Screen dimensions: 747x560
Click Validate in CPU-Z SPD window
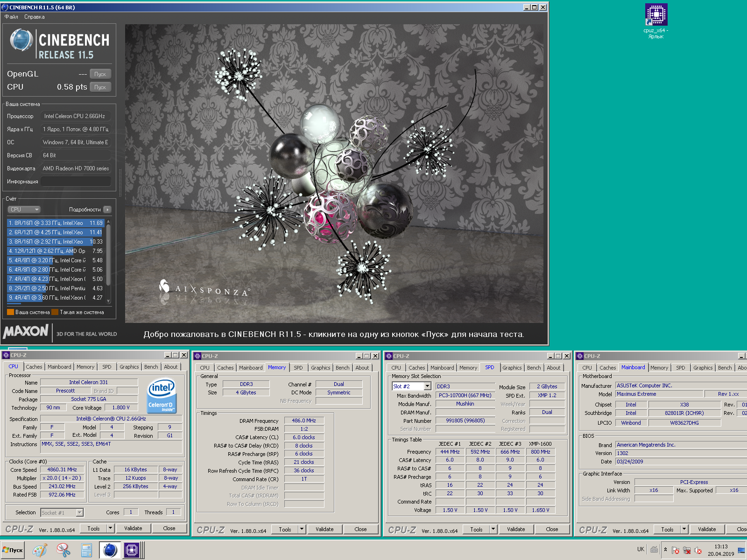click(516, 529)
